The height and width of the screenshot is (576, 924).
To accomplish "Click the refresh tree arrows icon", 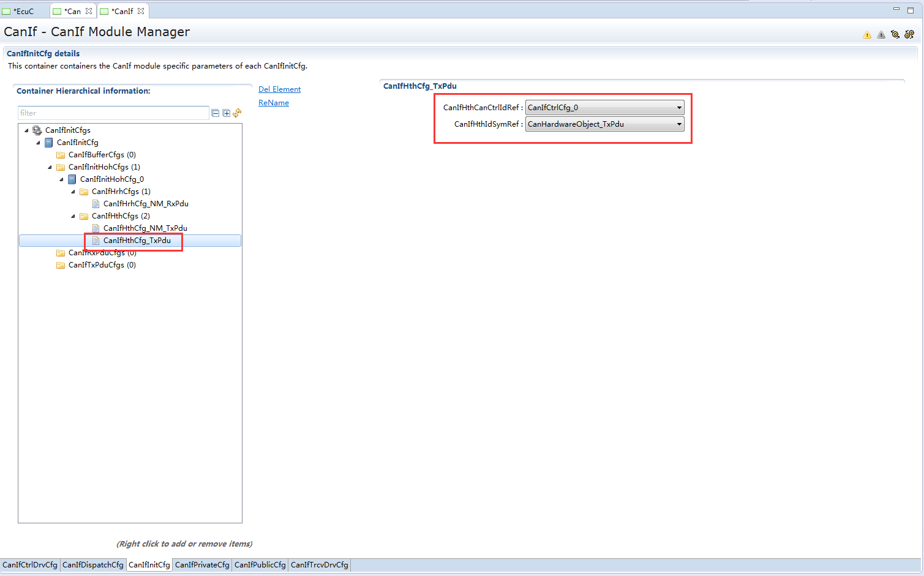I will click(x=237, y=113).
